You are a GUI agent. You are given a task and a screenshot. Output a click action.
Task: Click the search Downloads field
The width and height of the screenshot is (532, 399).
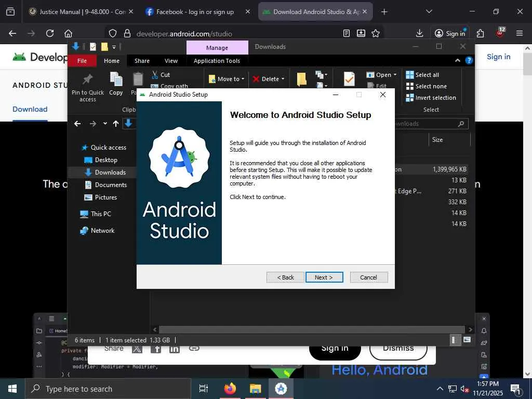click(x=431, y=124)
